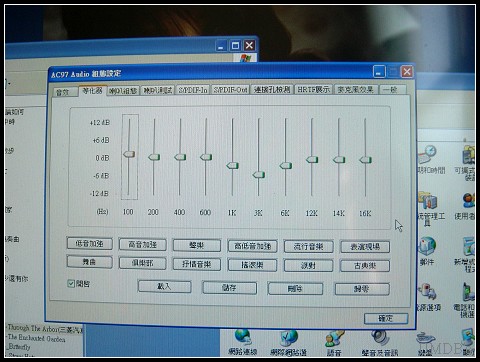The width and height of the screenshot is (480, 362).
Task: Apply the 流行音樂 (Pop) preset
Action: coord(308,247)
